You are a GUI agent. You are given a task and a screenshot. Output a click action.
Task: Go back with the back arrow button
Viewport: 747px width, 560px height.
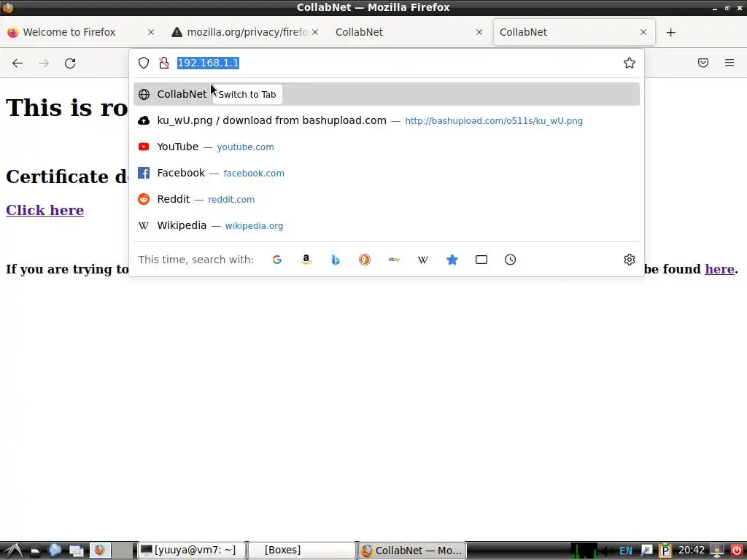(x=18, y=63)
